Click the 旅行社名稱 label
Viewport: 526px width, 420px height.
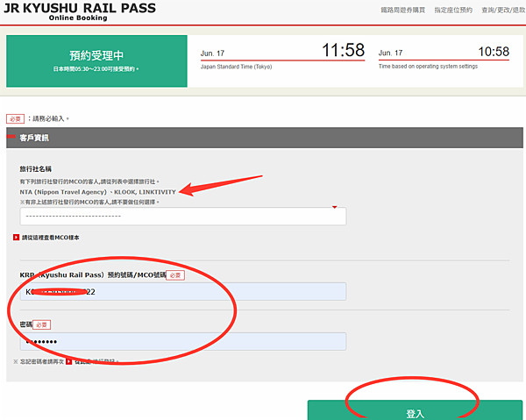point(36,168)
